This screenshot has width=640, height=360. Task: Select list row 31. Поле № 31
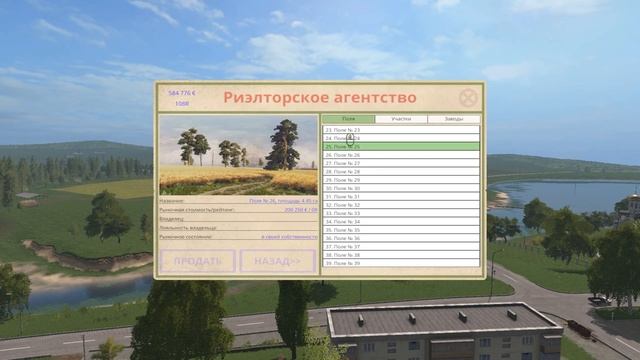click(401, 197)
